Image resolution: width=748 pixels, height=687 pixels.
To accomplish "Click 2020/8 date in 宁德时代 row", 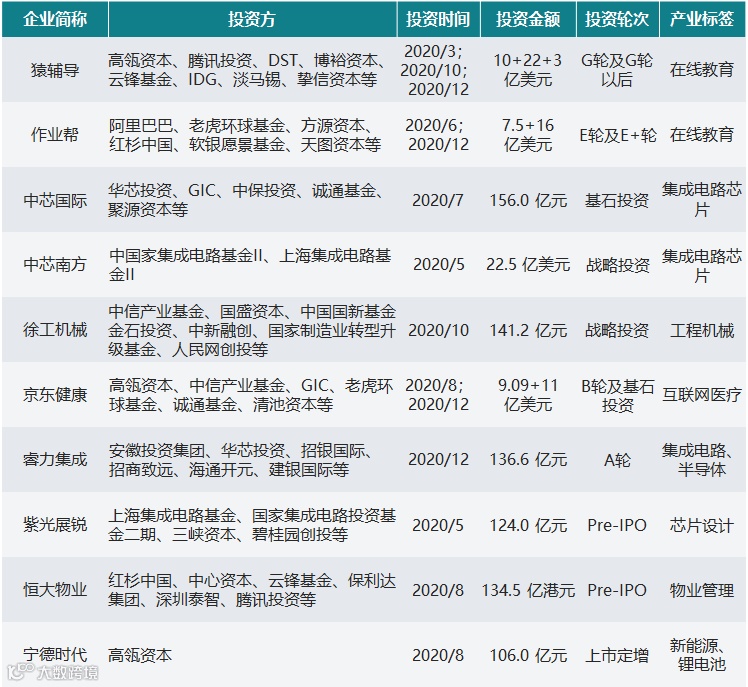I will click(x=438, y=655).
